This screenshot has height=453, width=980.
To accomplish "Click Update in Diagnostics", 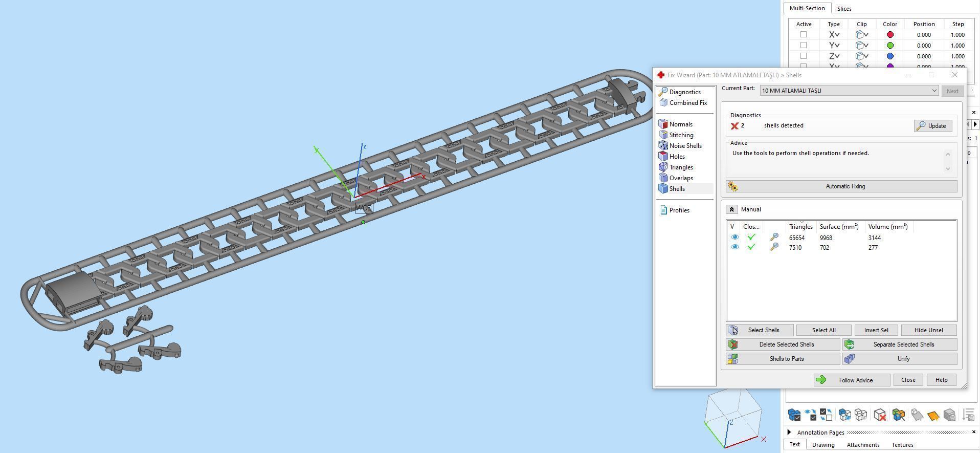I will [x=933, y=126].
